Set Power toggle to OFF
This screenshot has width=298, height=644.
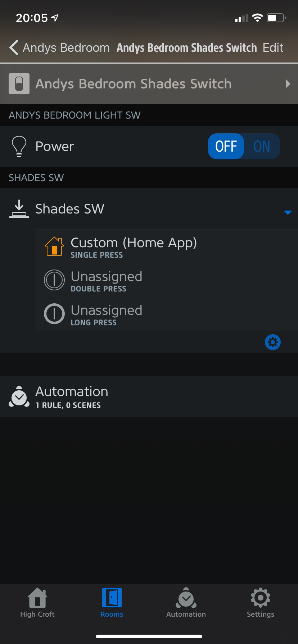click(x=226, y=146)
